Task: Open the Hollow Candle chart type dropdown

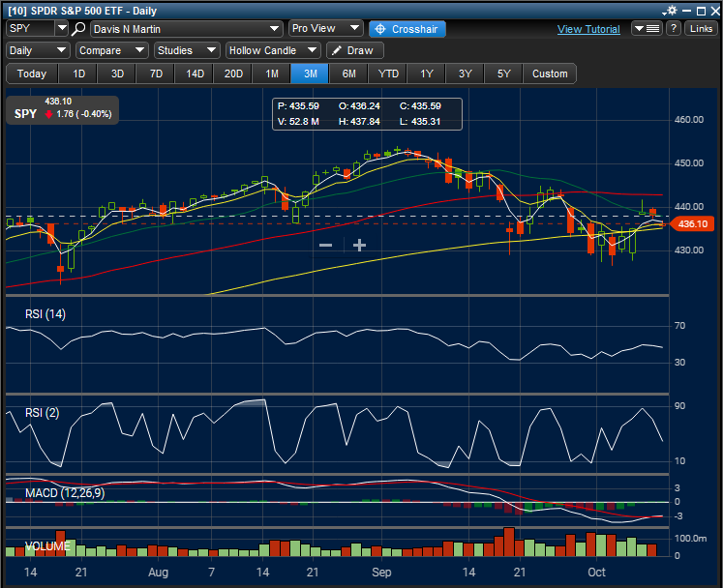Action: [x=273, y=50]
